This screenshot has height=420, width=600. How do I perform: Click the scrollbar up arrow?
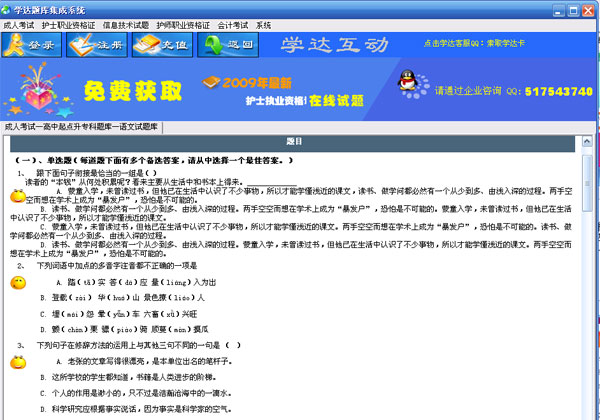[587, 142]
